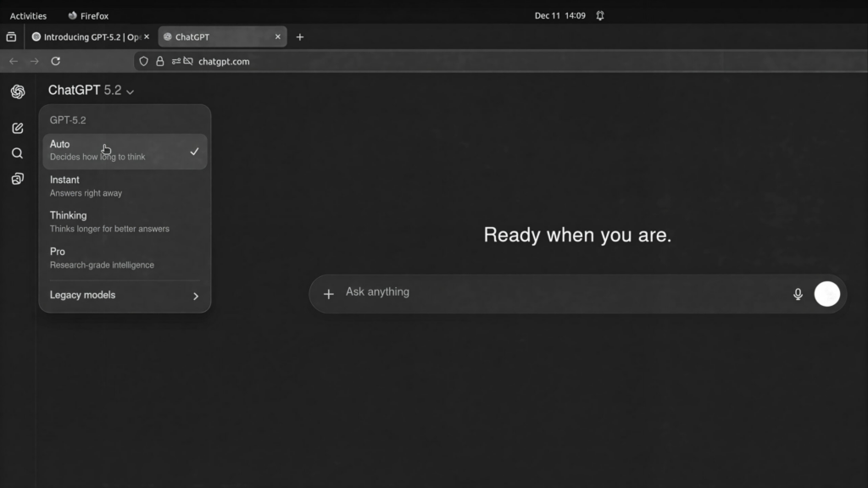
Task: Open the library images icon in sidebar
Action: pyautogui.click(x=18, y=179)
